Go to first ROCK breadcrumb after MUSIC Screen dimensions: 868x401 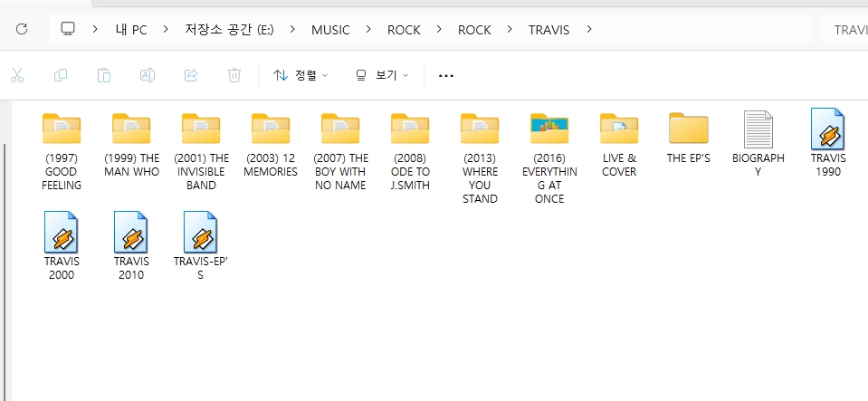(404, 30)
